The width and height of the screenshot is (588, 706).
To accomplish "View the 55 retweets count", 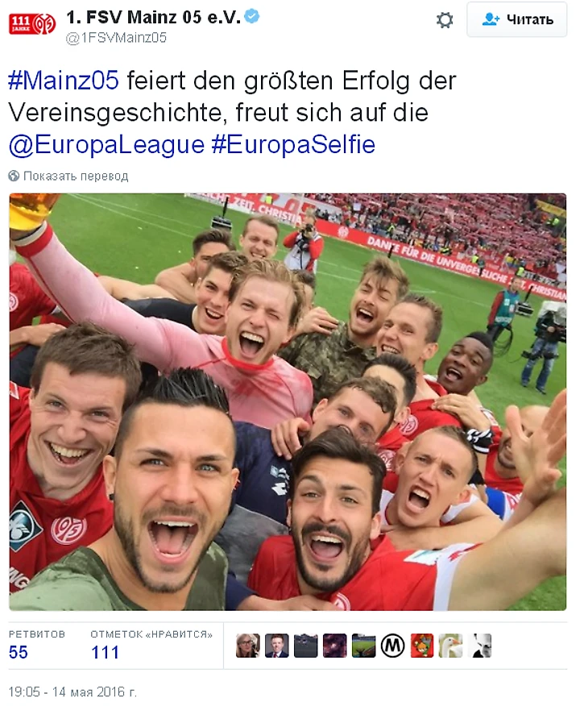I will [19, 652].
